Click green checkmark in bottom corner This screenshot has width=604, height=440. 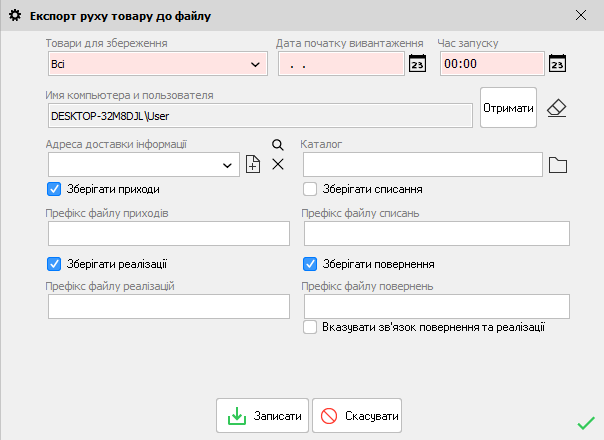click(585, 423)
